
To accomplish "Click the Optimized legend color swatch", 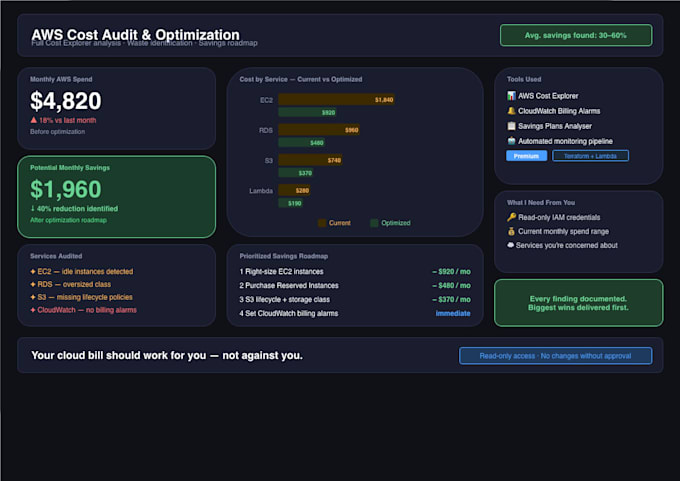I will (x=374, y=223).
